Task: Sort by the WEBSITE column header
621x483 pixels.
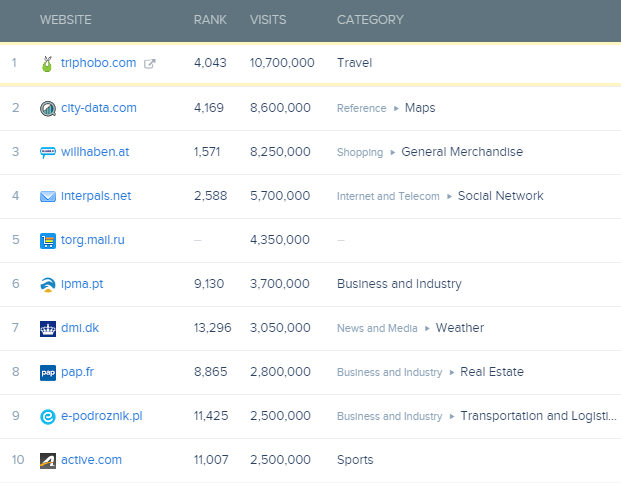Action: pyautogui.click(x=66, y=20)
